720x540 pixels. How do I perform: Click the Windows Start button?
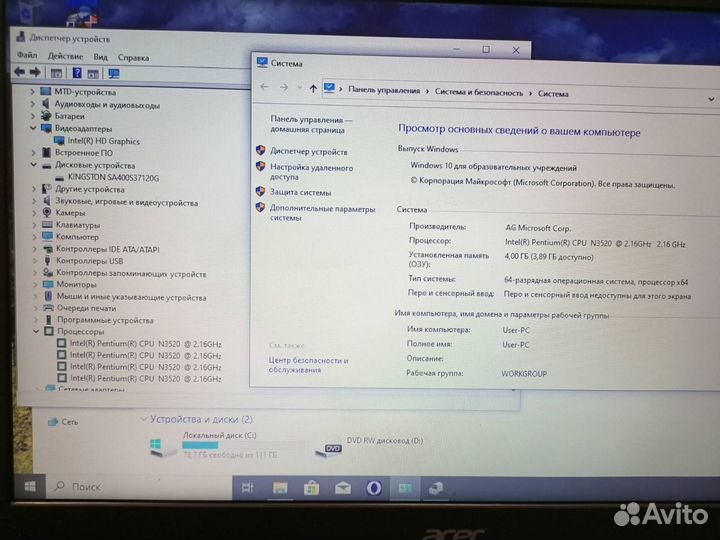30,487
